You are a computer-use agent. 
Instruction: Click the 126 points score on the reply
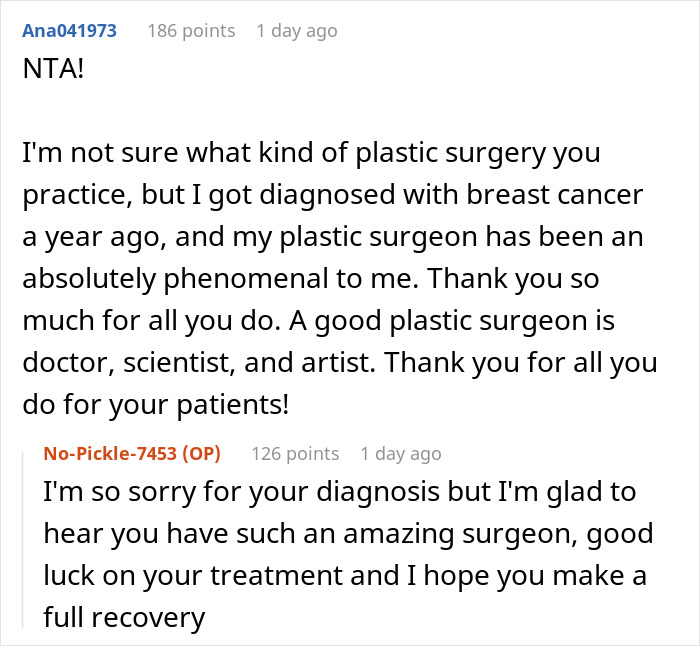(295, 453)
